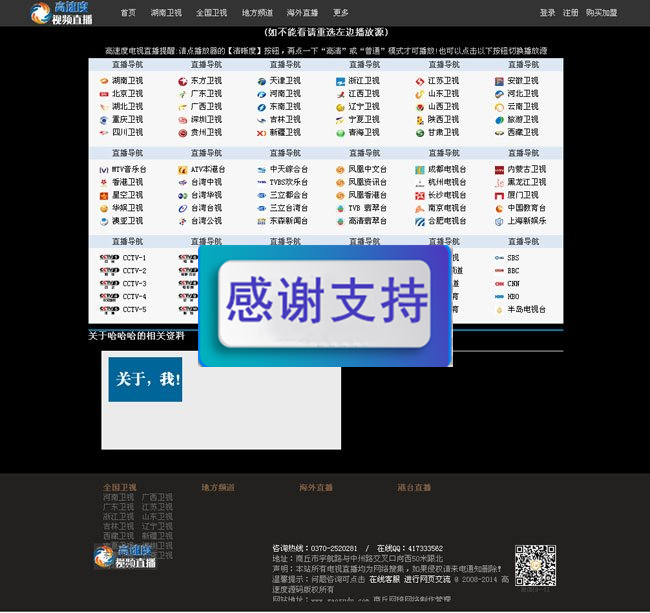Click the 凤凰中文台 channel icon
Screen dimensions: 650x613
point(340,170)
